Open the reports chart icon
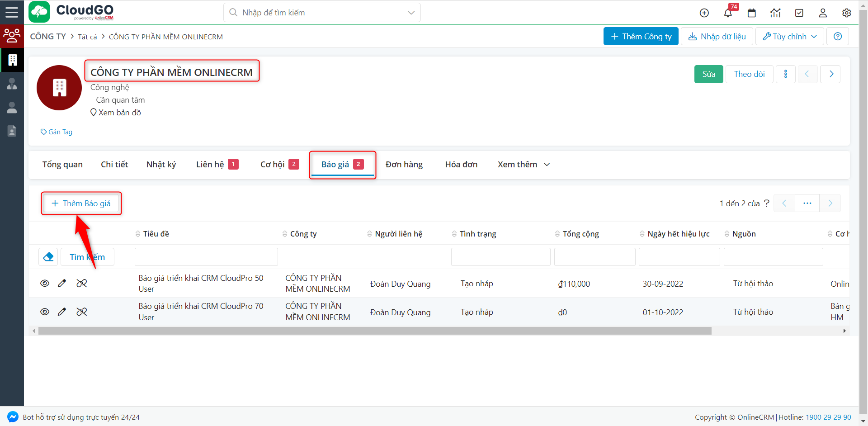868x426 pixels. (775, 13)
